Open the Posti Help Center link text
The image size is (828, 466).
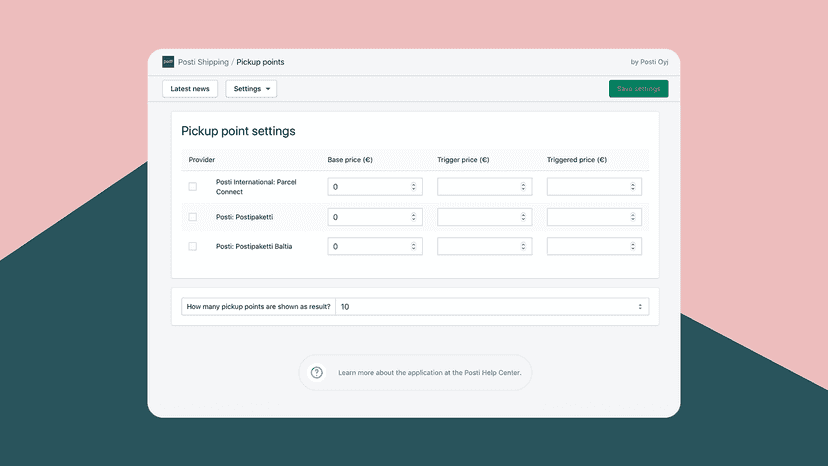click(x=492, y=372)
